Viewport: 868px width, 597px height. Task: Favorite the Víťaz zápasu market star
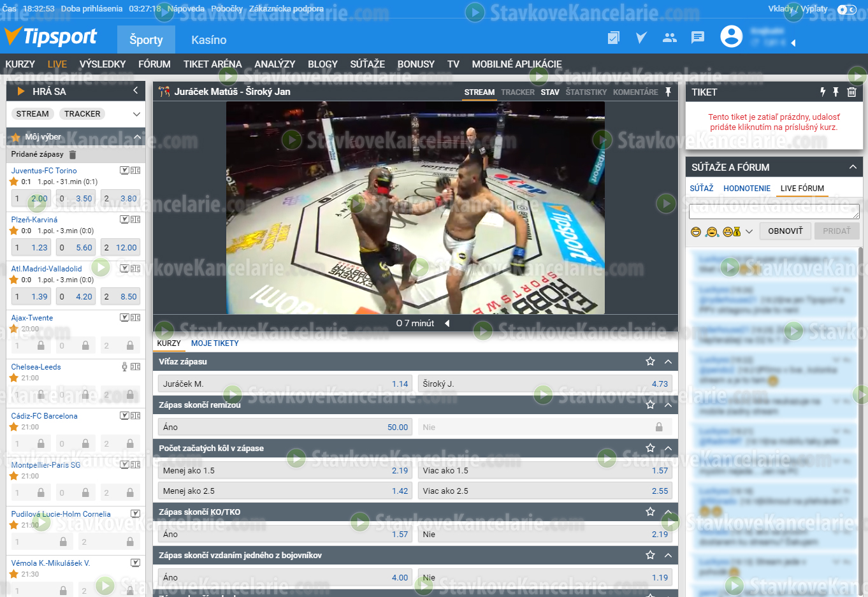tap(650, 361)
